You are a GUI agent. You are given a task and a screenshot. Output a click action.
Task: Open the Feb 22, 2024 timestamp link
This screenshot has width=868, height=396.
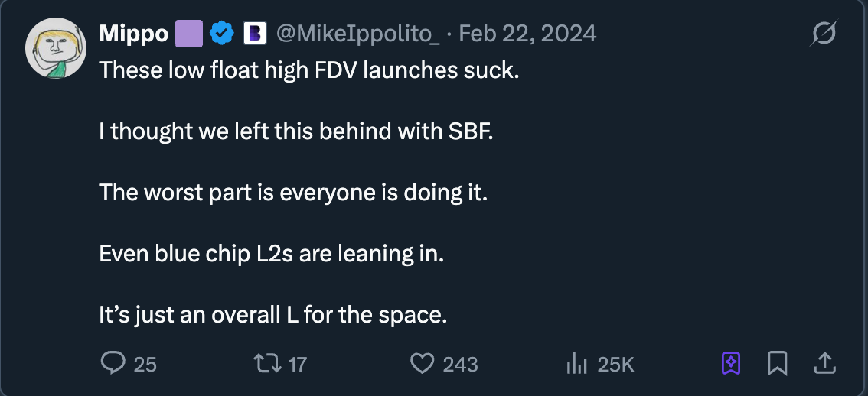point(528,34)
